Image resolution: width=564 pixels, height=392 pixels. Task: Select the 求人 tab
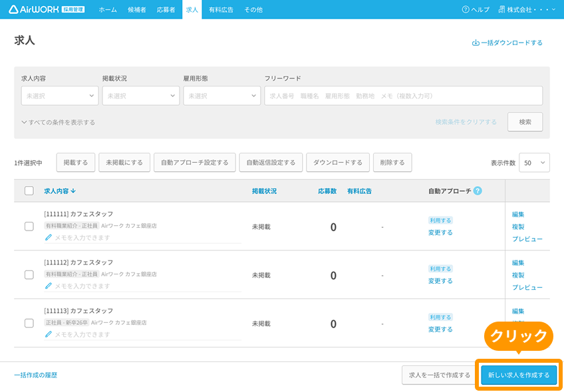[x=192, y=10]
